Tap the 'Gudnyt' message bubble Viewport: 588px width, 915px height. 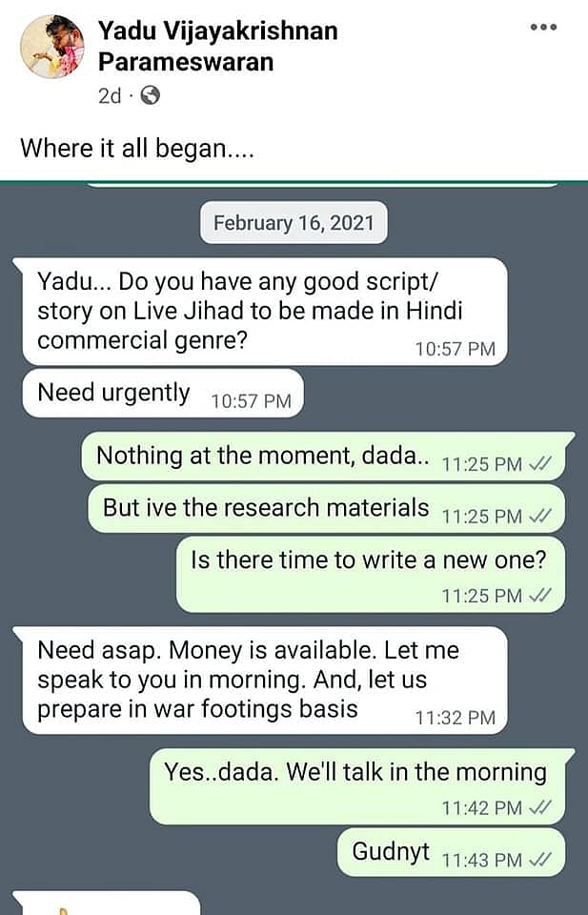coord(392,852)
